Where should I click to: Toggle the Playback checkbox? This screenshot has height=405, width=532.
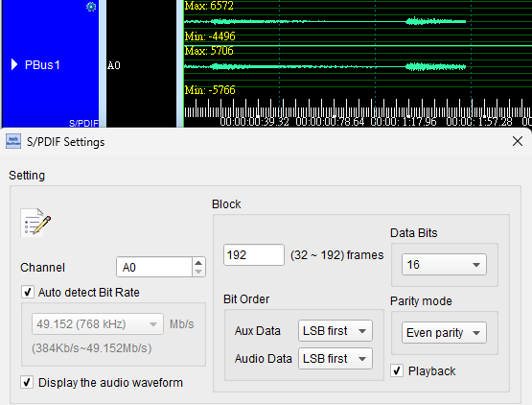coord(397,370)
